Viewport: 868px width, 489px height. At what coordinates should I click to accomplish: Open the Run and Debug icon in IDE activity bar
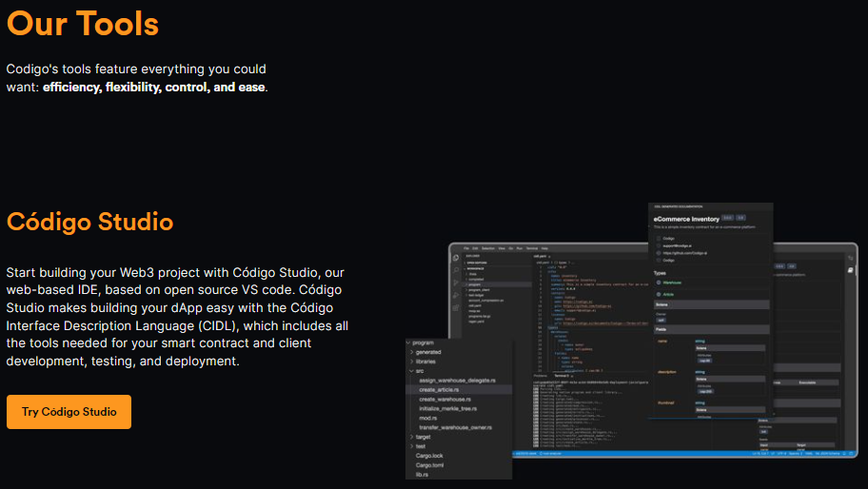point(456,295)
